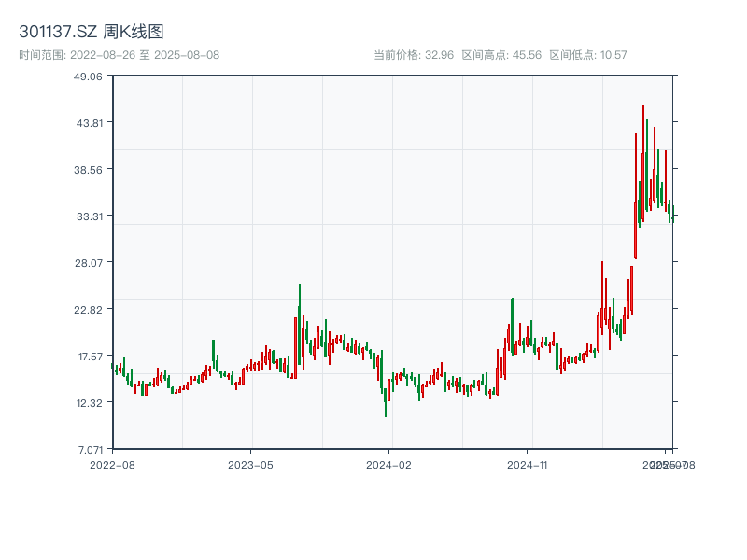Click the x-axis label 2023-05
The width and height of the screenshot is (747, 560).
(250, 465)
